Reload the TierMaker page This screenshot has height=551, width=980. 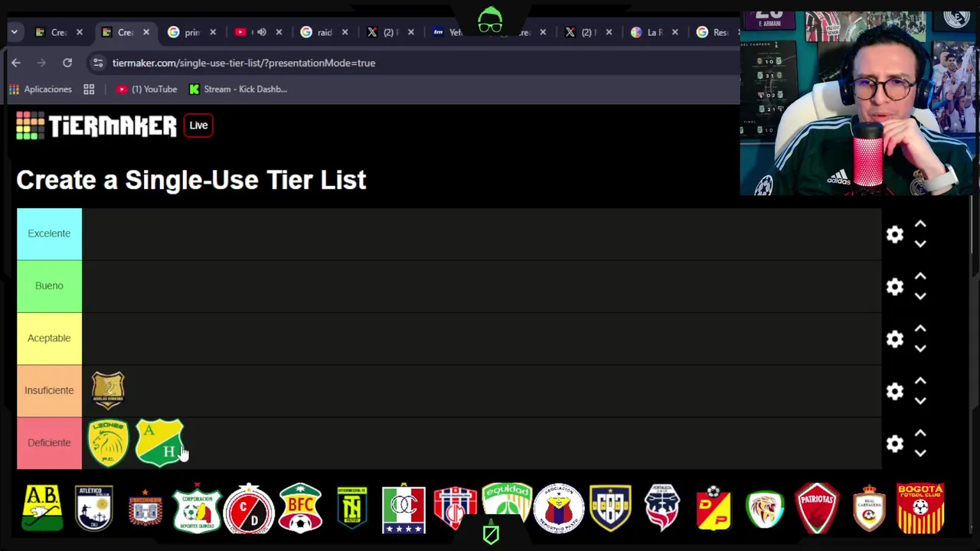(x=67, y=63)
